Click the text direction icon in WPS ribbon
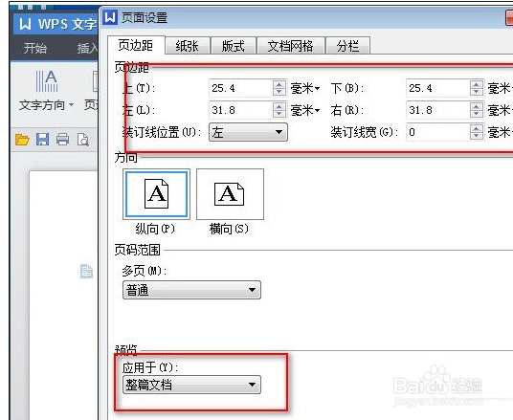 pyautogui.click(x=47, y=81)
